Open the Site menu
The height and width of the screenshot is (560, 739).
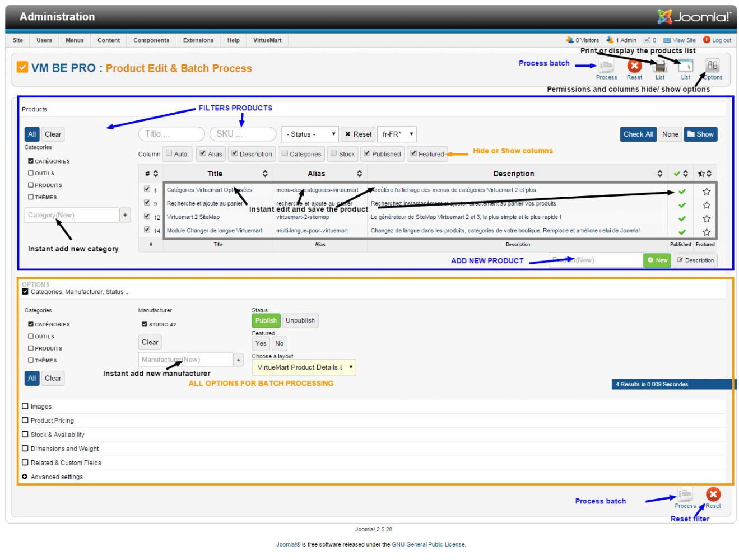point(18,40)
